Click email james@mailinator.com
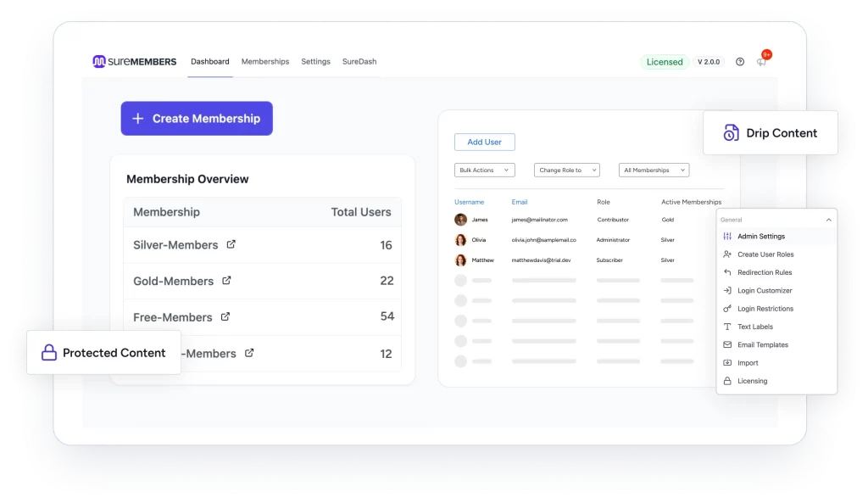This screenshot has width=868, height=503. (x=539, y=220)
